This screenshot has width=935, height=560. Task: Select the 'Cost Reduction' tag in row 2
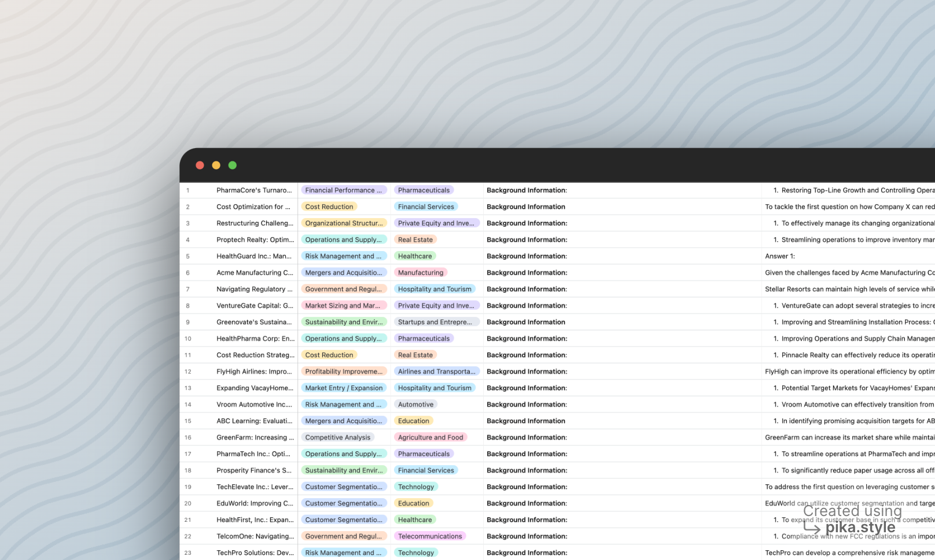(x=329, y=207)
